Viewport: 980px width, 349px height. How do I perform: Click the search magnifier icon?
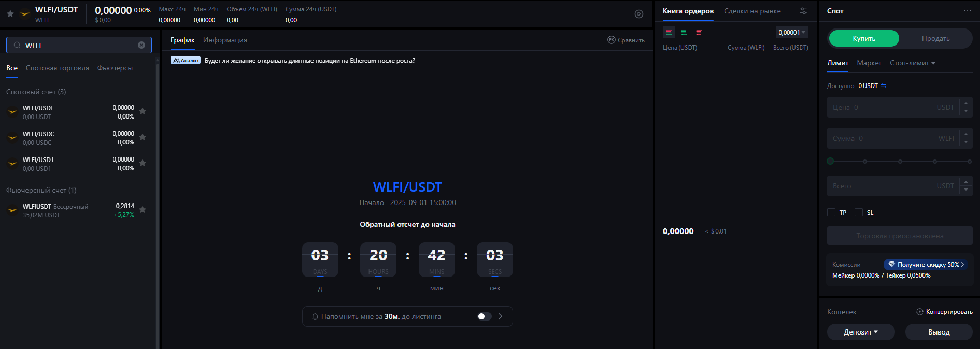click(17, 45)
